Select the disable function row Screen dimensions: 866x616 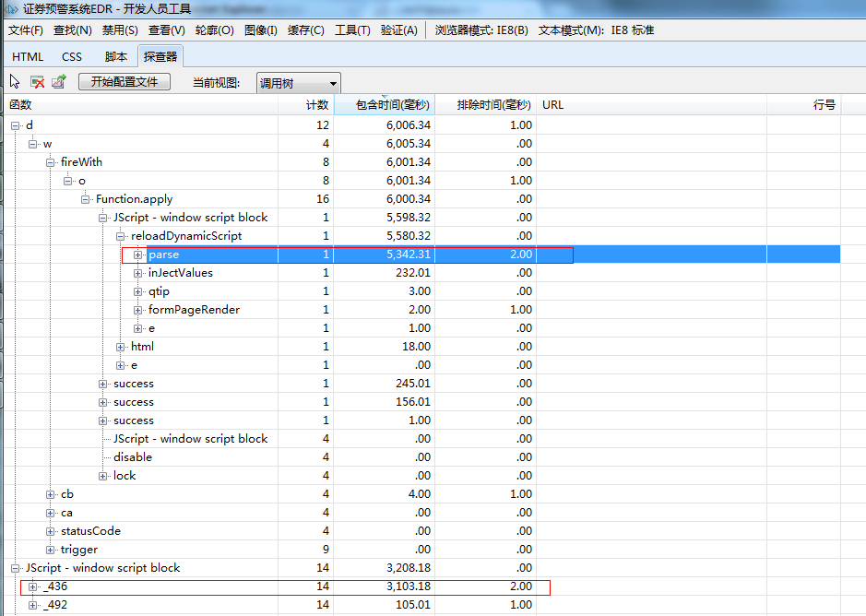[x=422, y=457]
